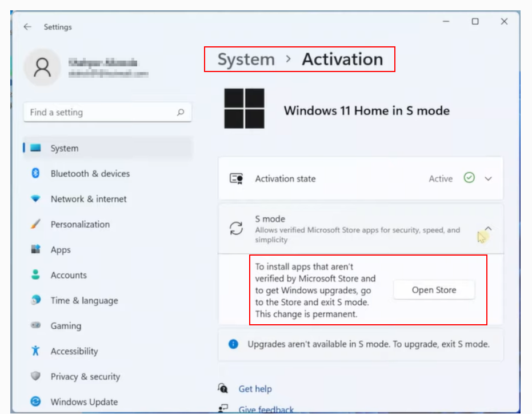532x414 pixels.
Task: Click the back arrow in Settings
Action: (27, 27)
